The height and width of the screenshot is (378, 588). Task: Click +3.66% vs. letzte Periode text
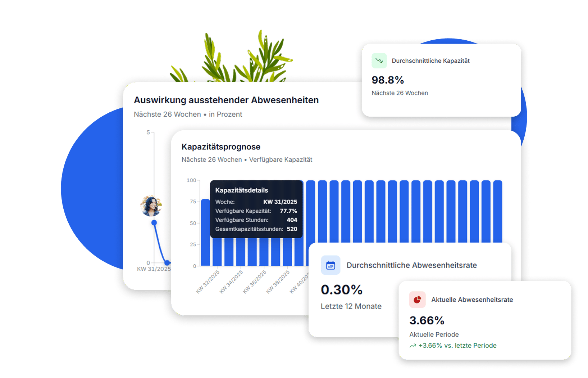[x=457, y=346]
